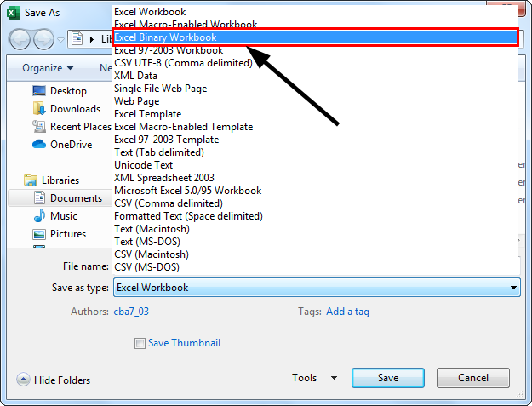This screenshot has height=406, width=532.
Task: Select Excel Binary Workbook format
Action: pos(314,37)
